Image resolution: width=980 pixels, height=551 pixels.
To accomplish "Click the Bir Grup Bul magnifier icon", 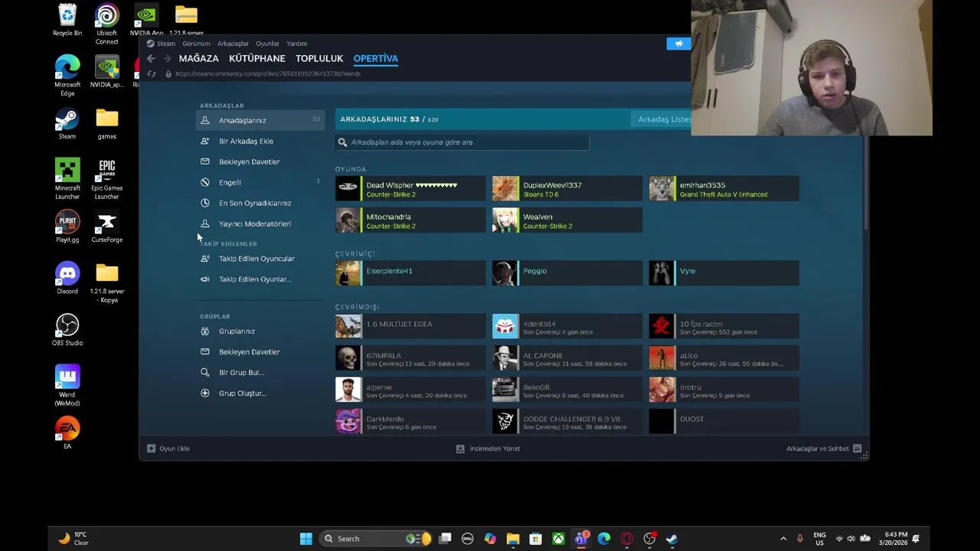I will [204, 373].
